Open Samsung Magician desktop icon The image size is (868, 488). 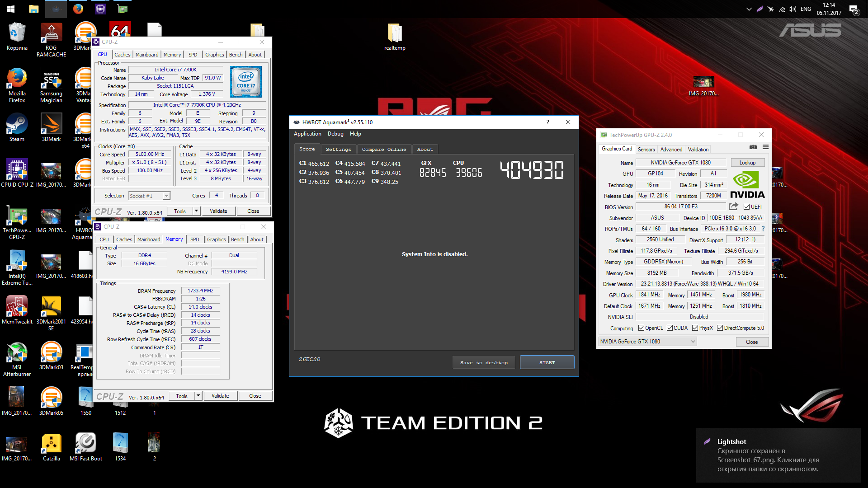pos(51,85)
